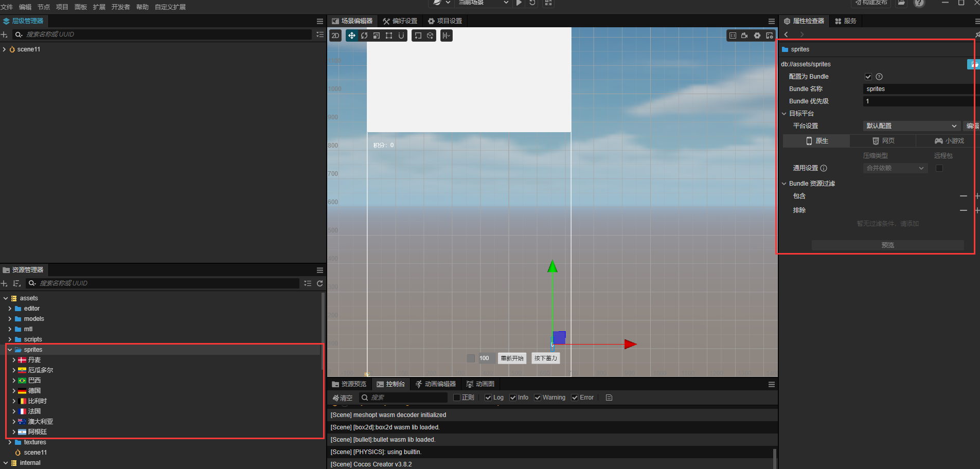Open the preview QR code icon
Screen dimensions: 980x469
[x=548, y=3]
